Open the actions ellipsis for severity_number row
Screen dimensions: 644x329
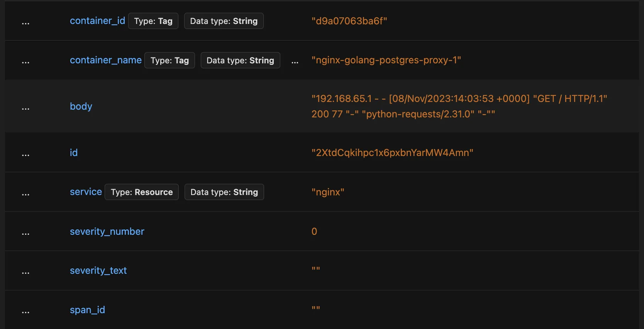tap(25, 234)
